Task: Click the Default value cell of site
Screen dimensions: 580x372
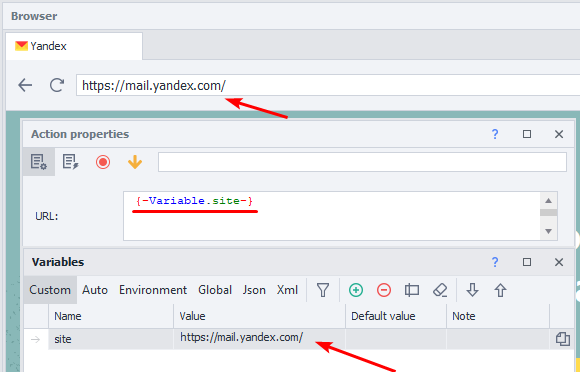Action: 396,339
